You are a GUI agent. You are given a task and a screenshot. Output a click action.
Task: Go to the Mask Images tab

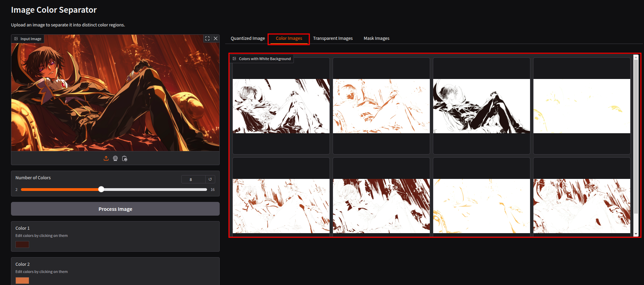tap(376, 38)
